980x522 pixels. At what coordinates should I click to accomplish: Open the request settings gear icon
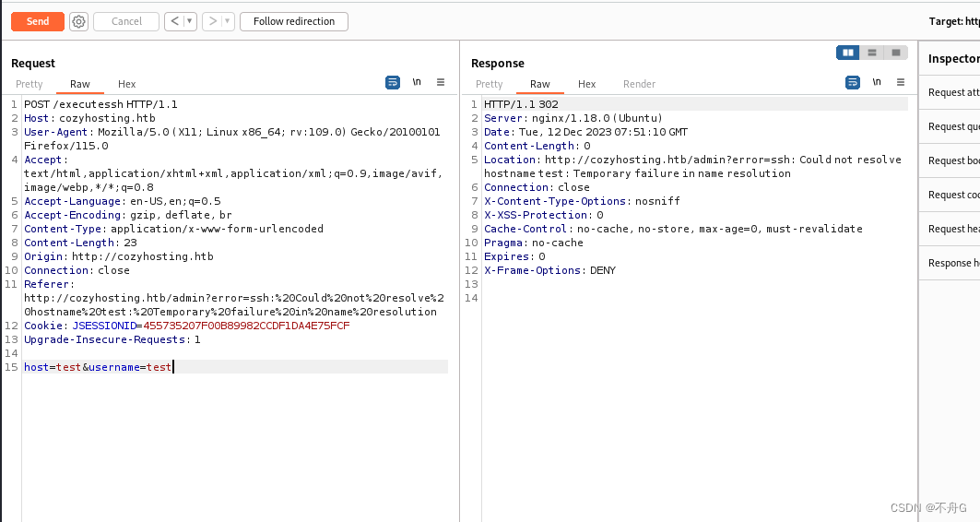(x=78, y=22)
